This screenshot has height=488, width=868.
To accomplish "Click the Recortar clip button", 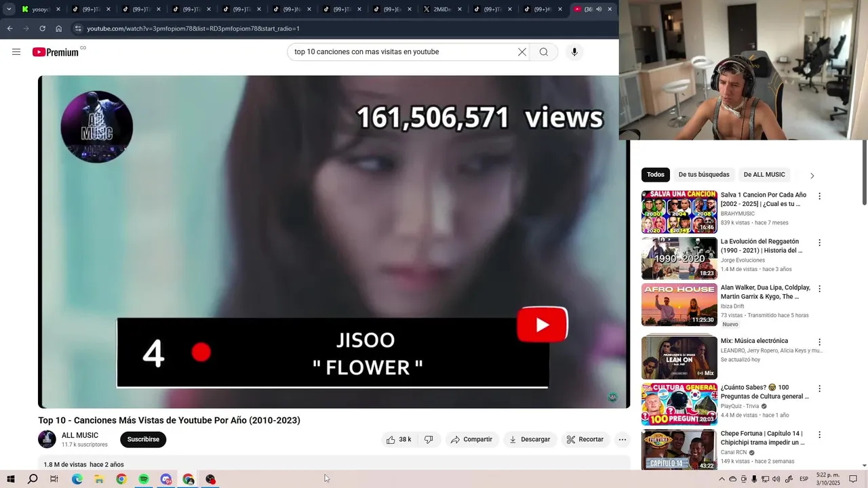I will point(585,439).
